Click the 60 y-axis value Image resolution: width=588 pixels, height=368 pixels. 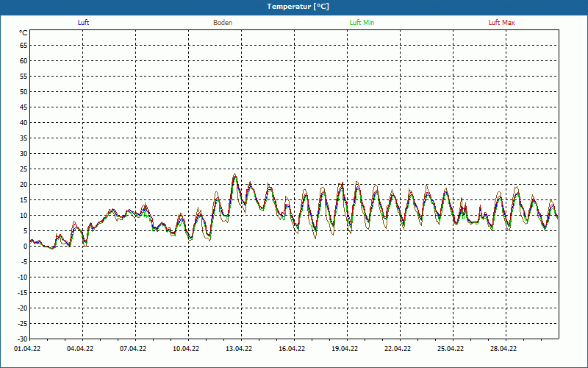24,61
